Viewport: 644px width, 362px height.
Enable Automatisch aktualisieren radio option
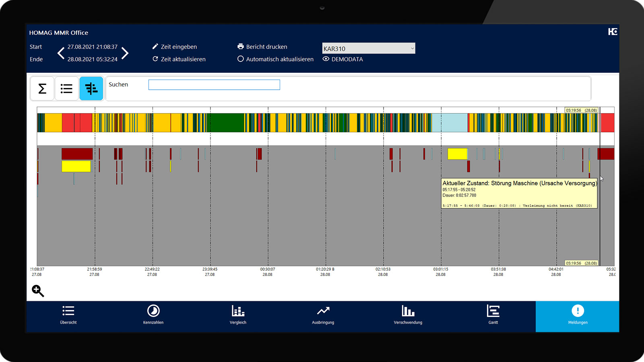241,59
